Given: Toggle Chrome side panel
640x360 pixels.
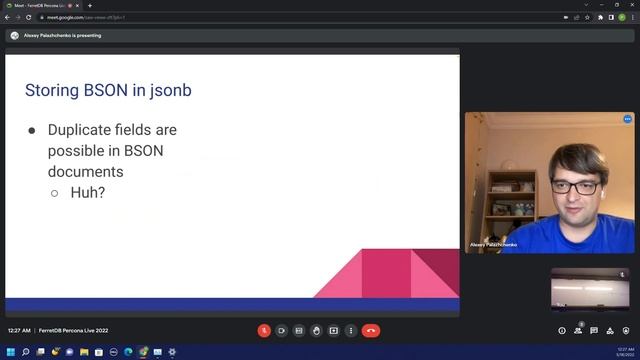Looking at the screenshot, I should (611, 18).
